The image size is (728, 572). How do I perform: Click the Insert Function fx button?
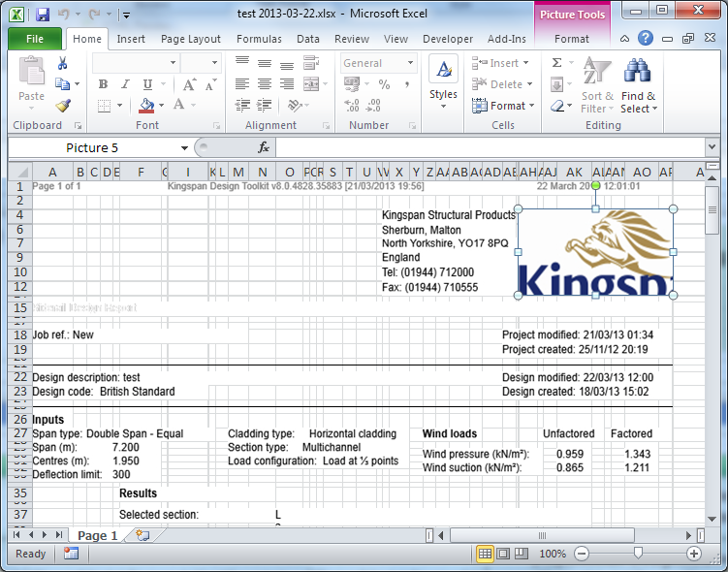264,147
